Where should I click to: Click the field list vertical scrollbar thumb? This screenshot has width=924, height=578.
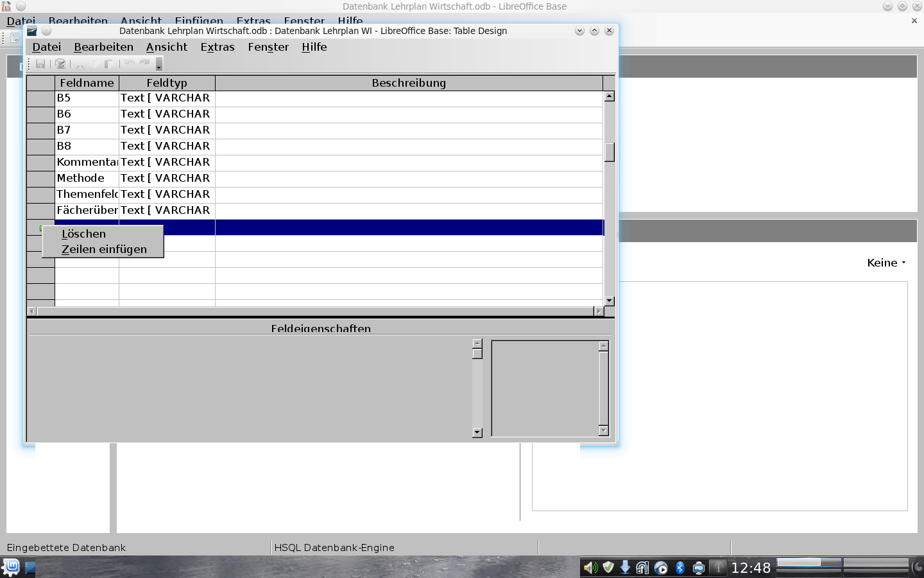(610, 152)
